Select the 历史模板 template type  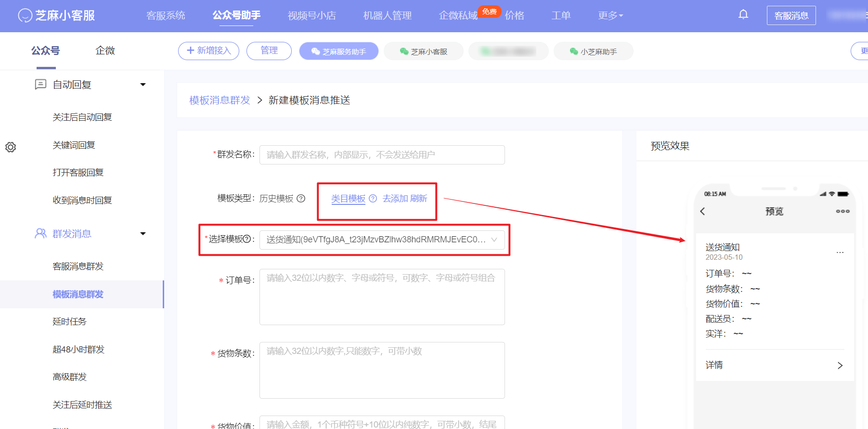coord(276,199)
